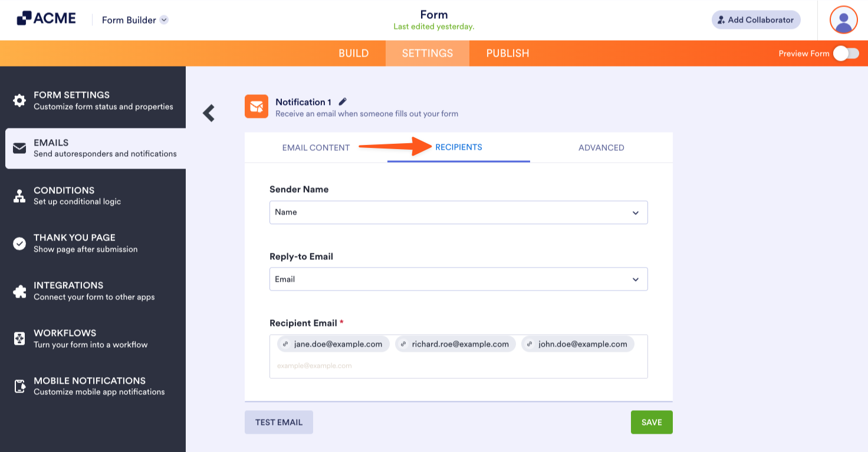Click the recipient email input field
Viewport: 868px width, 452px height.
458,365
